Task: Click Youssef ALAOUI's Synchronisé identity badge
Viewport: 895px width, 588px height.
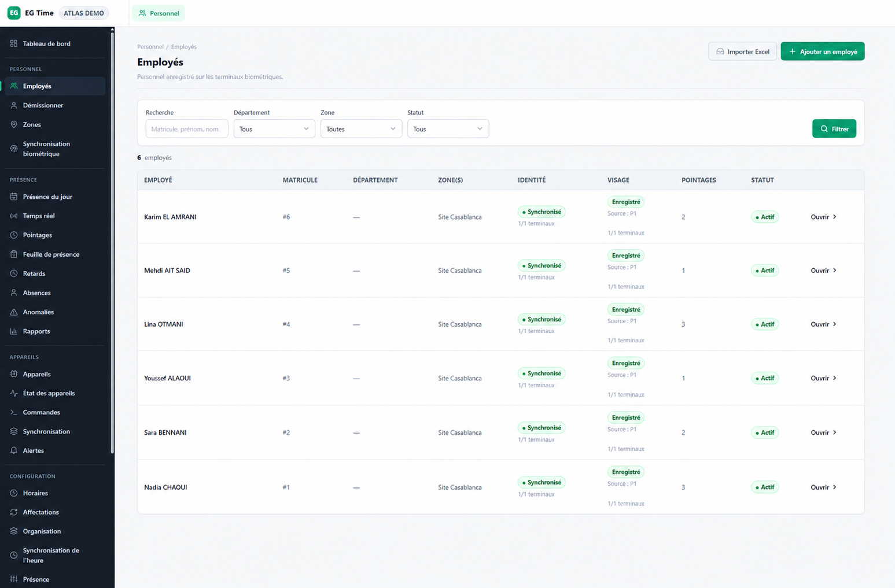Action: pyautogui.click(x=542, y=373)
